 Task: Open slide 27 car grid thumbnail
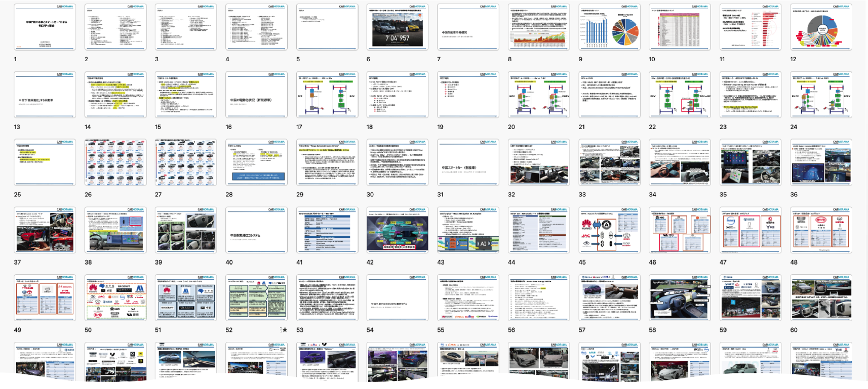pyautogui.click(x=186, y=162)
